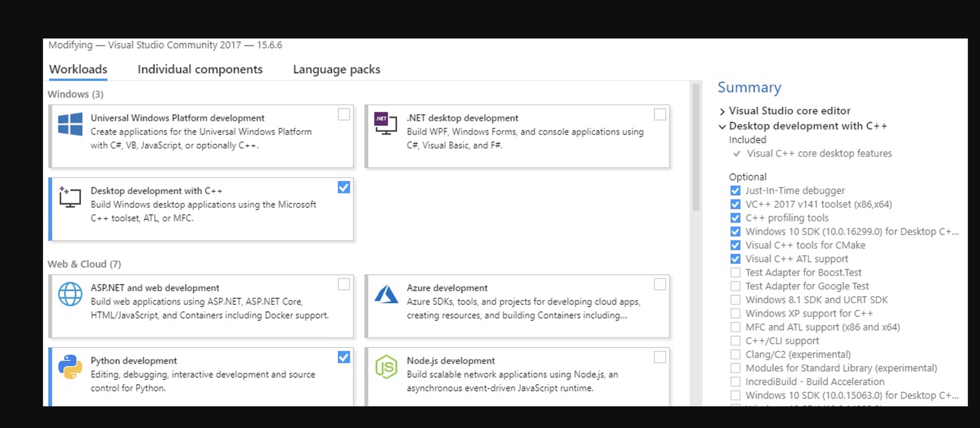Image resolution: width=980 pixels, height=428 pixels.
Task: Click the Summary heading
Action: click(x=749, y=87)
